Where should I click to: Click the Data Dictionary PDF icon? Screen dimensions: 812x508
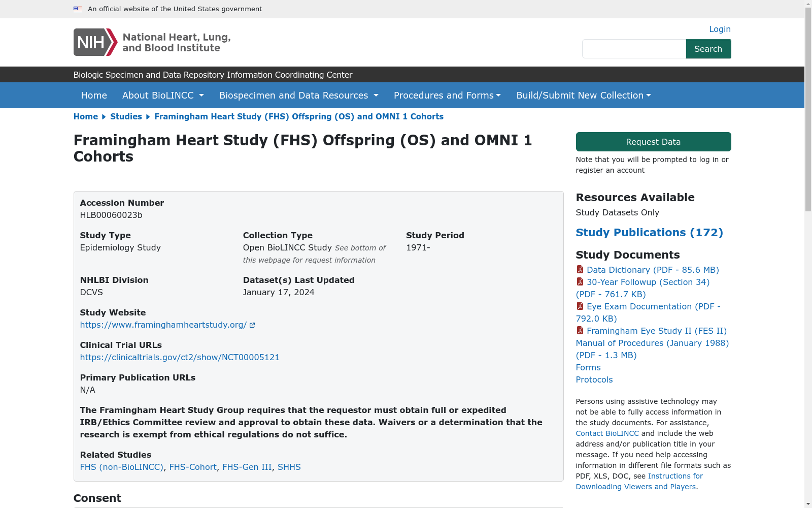click(580, 269)
